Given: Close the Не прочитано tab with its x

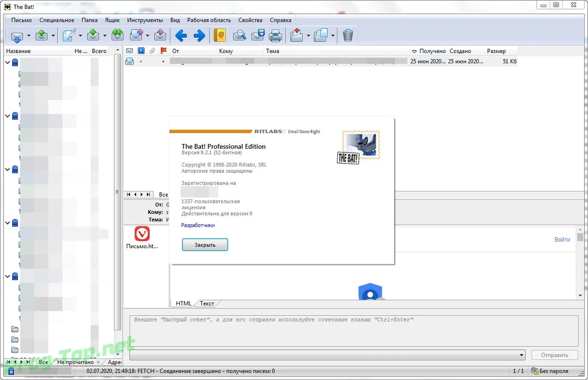Looking at the screenshot, I should 98,362.
